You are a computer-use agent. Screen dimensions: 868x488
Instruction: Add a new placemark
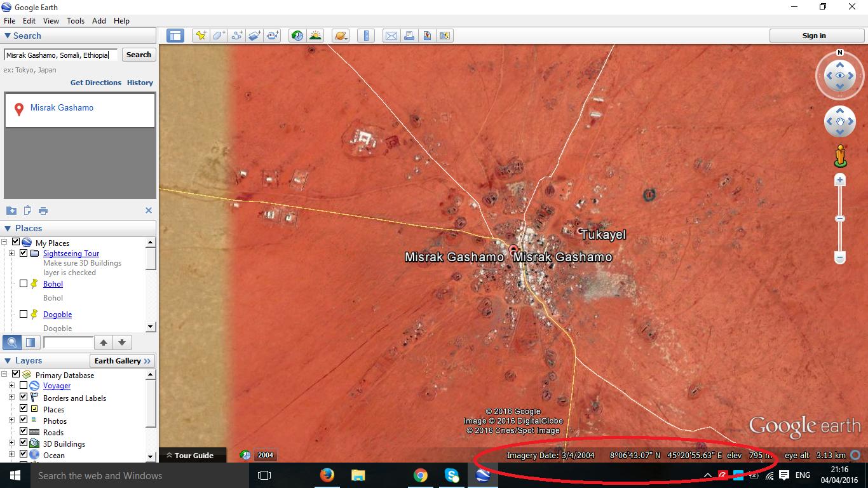[201, 36]
